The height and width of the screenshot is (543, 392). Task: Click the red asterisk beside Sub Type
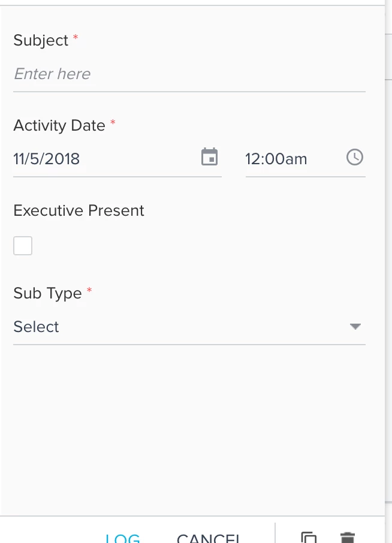point(89,289)
